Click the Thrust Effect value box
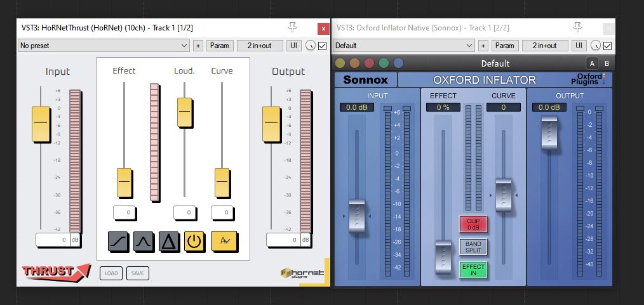Screen dimensions: 644x305 click(124, 213)
